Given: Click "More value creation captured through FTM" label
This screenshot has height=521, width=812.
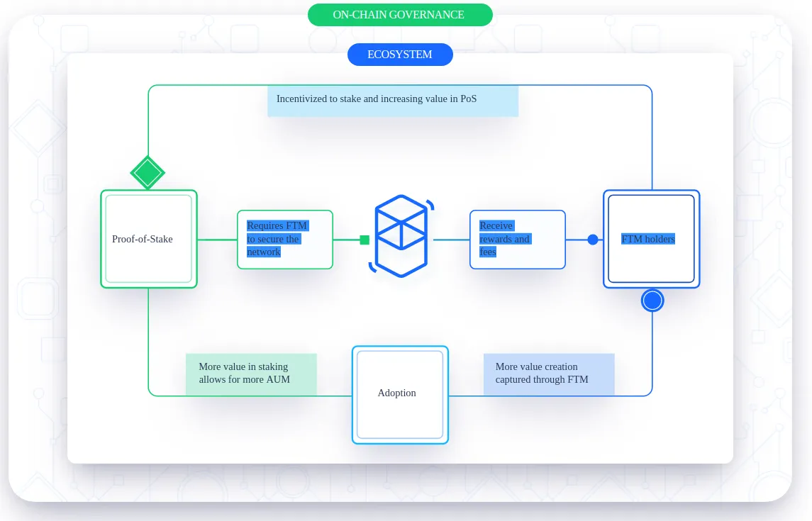Looking at the screenshot, I should [549, 374].
